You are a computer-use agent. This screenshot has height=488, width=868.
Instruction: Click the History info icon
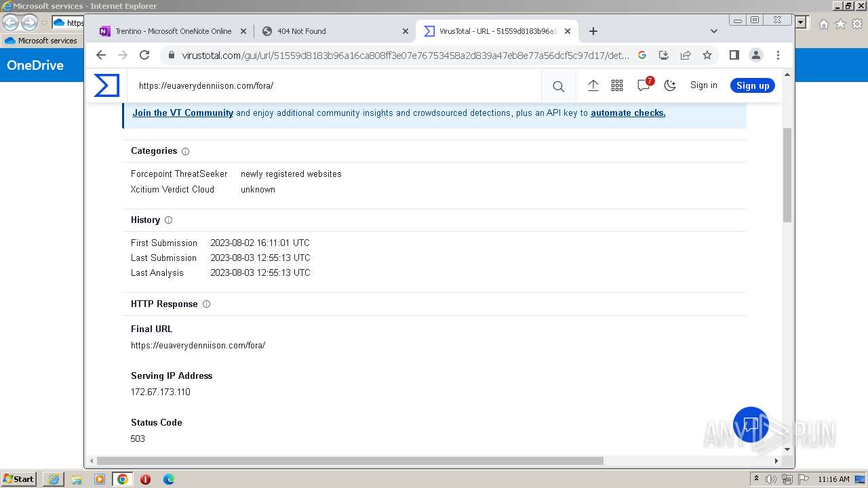pos(168,220)
